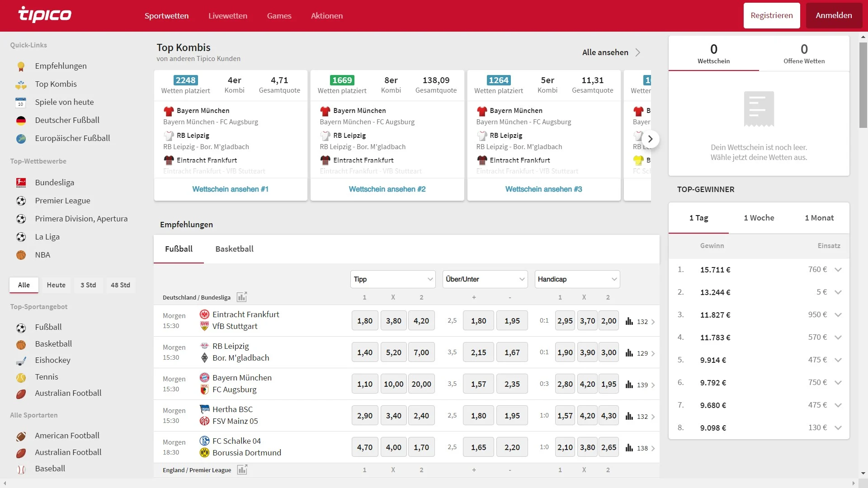
Task: Switch to the Basketball tab in Empfehlungen
Action: pyautogui.click(x=234, y=249)
